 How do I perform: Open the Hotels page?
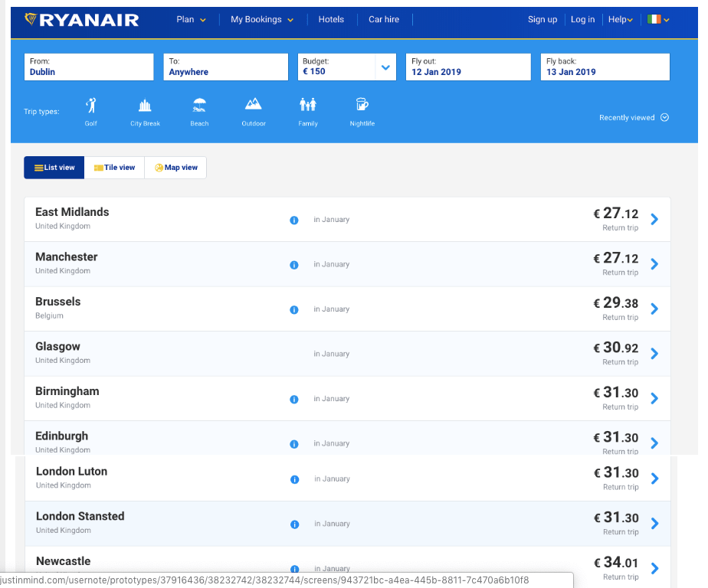(331, 19)
